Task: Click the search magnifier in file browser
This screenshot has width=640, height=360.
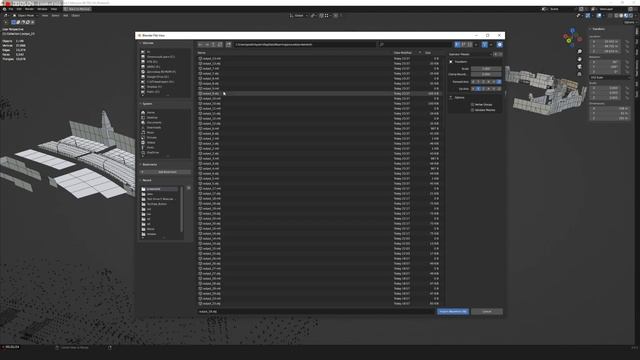Action: [x=382, y=44]
